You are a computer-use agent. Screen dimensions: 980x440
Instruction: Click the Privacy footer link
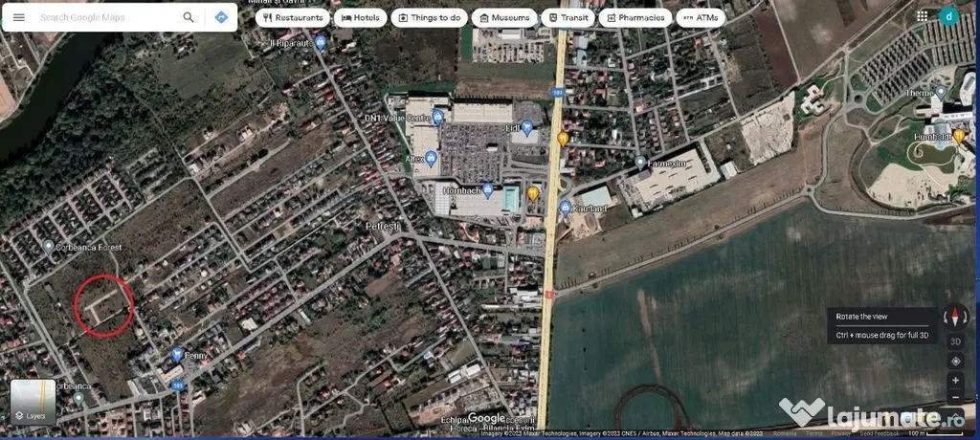pos(840,433)
